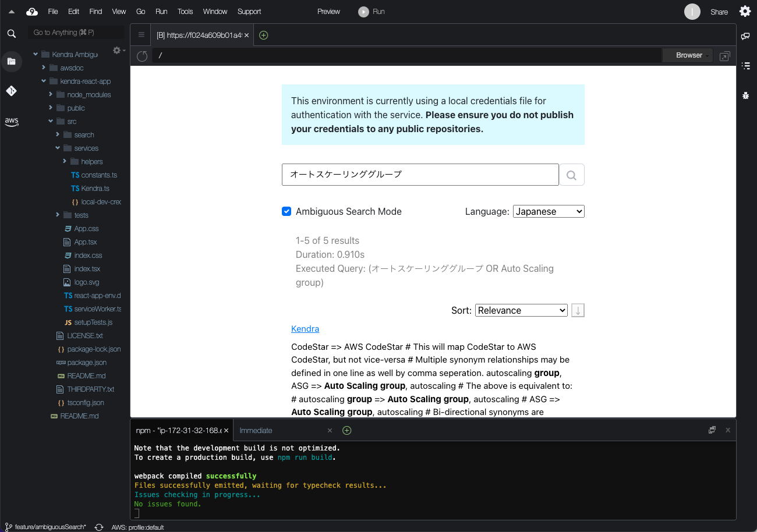Viewport: 757px width, 532px height.
Task: Select the npm terminal tab
Action: (179, 430)
